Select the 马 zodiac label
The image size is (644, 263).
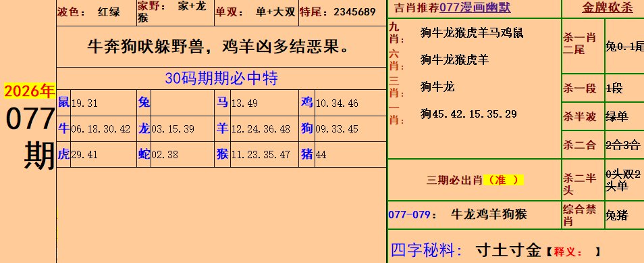tap(222, 102)
